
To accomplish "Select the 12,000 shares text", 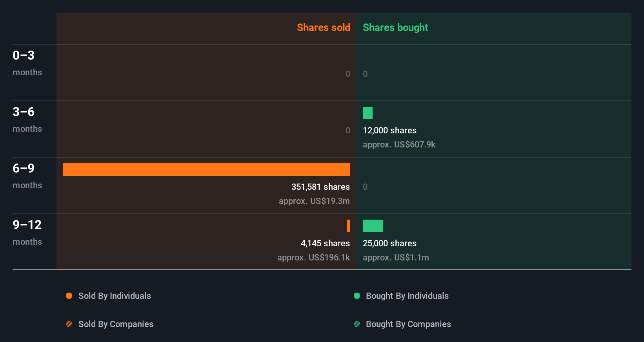I will (389, 131).
